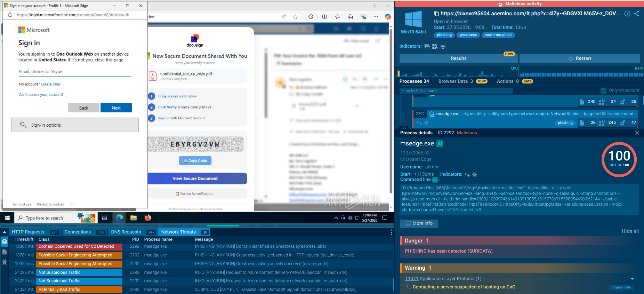Open the files view icon in the left sidebar
Viewport: 644px width, 294px height.
click(5, 252)
